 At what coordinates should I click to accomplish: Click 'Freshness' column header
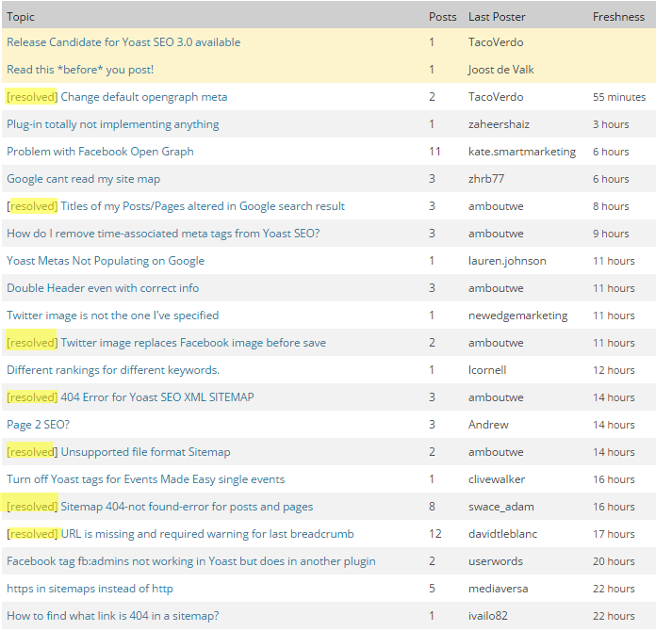pos(619,17)
